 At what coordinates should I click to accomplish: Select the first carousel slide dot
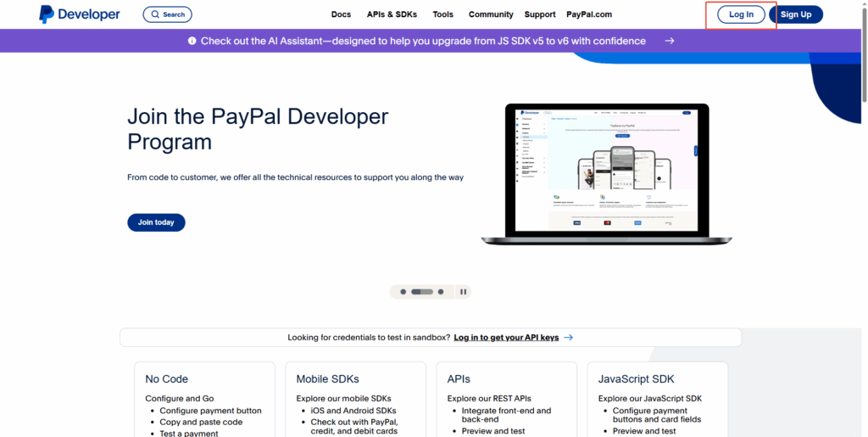403,292
